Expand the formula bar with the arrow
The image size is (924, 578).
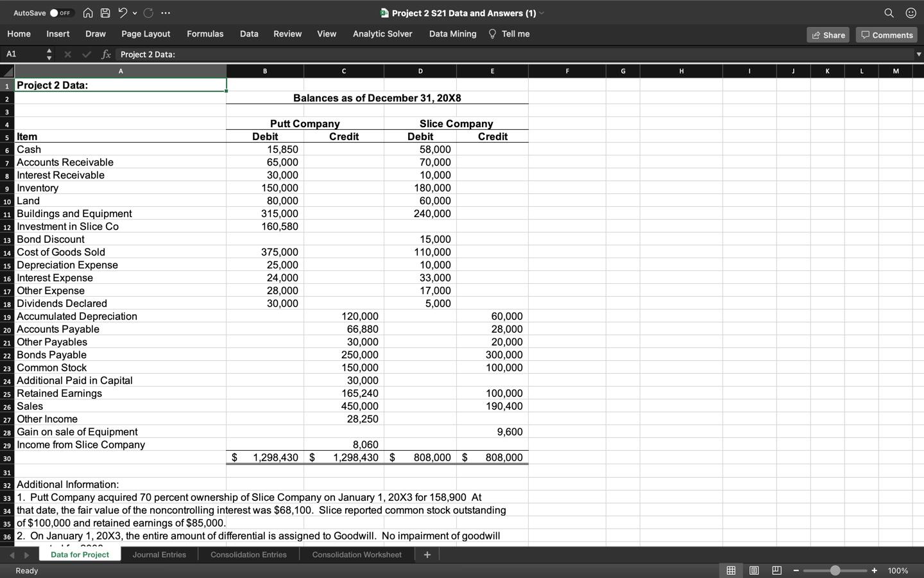(x=918, y=55)
